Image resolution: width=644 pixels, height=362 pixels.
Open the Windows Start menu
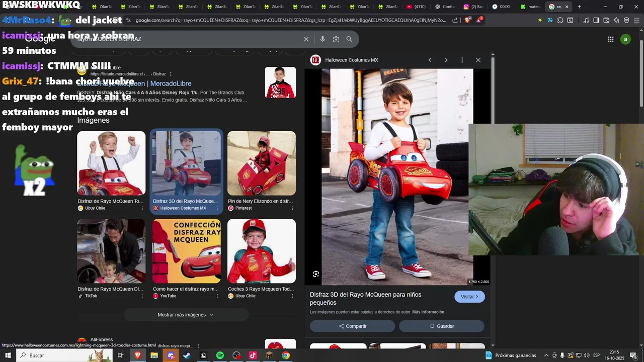8,355
